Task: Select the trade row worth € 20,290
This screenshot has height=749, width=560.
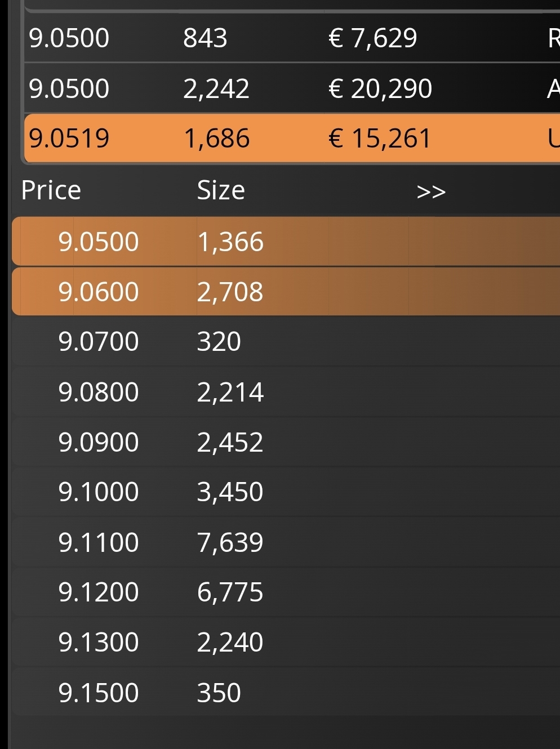Action: click(380, 88)
